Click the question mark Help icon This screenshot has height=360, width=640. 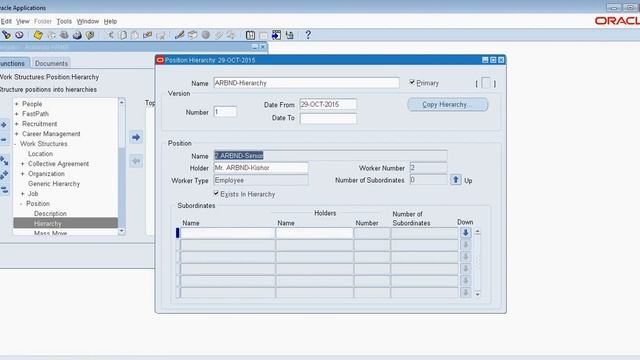(308, 35)
